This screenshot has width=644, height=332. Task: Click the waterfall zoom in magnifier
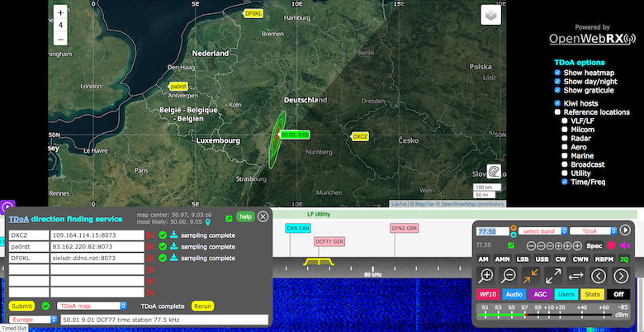coord(486,276)
